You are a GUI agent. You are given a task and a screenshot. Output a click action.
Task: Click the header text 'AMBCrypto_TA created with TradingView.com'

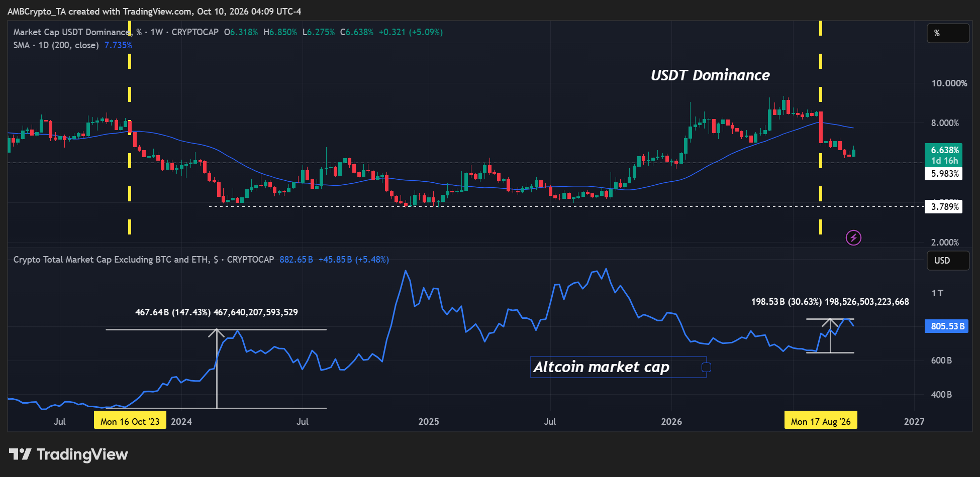click(100, 11)
